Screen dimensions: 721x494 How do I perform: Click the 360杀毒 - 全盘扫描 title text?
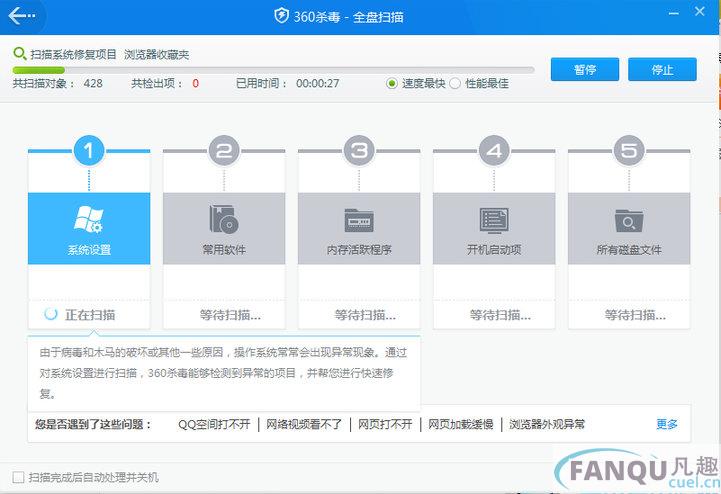pos(348,17)
